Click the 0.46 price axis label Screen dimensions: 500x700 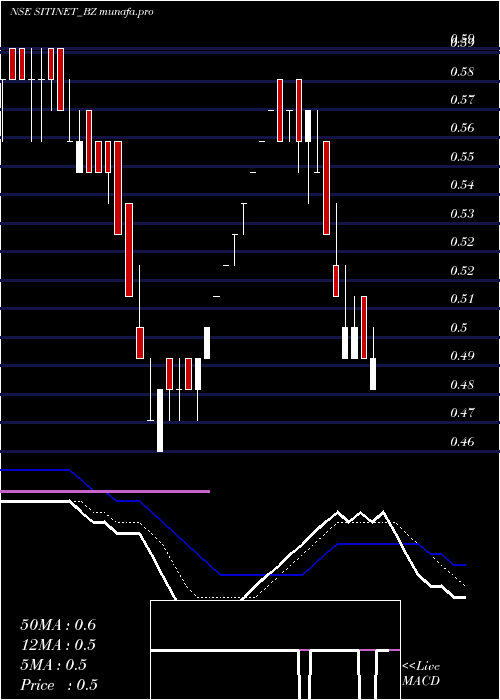click(462, 442)
